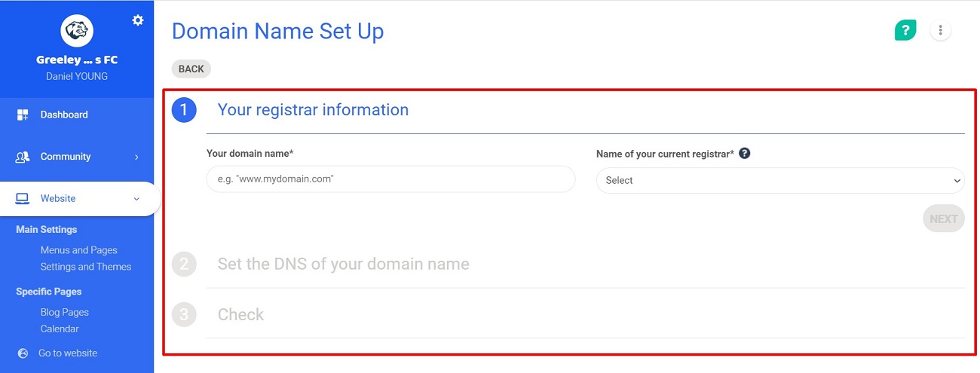
Task: Click the globe icon beside Go to website
Action: (23, 353)
